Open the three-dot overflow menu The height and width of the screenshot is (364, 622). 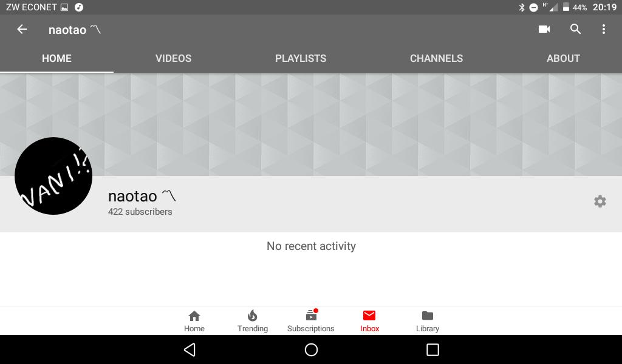[x=603, y=29]
